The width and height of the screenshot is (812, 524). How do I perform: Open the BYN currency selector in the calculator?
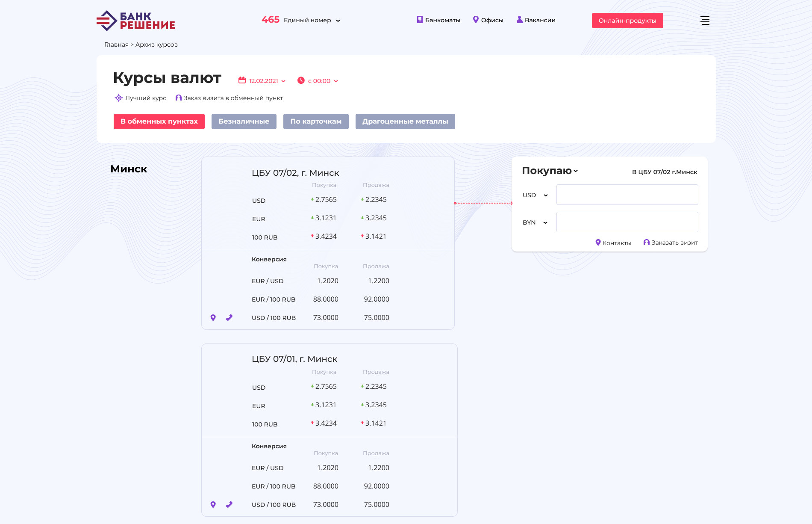pos(535,223)
